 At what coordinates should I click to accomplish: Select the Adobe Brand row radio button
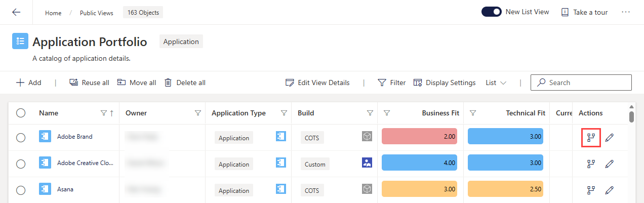coord(21,138)
